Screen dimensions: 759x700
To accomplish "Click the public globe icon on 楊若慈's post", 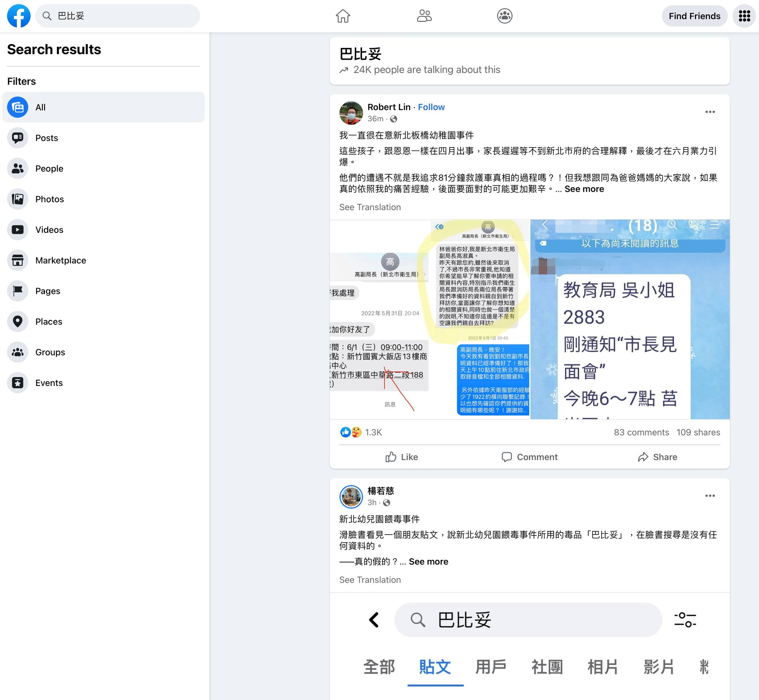I will click(x=387, y=503).
